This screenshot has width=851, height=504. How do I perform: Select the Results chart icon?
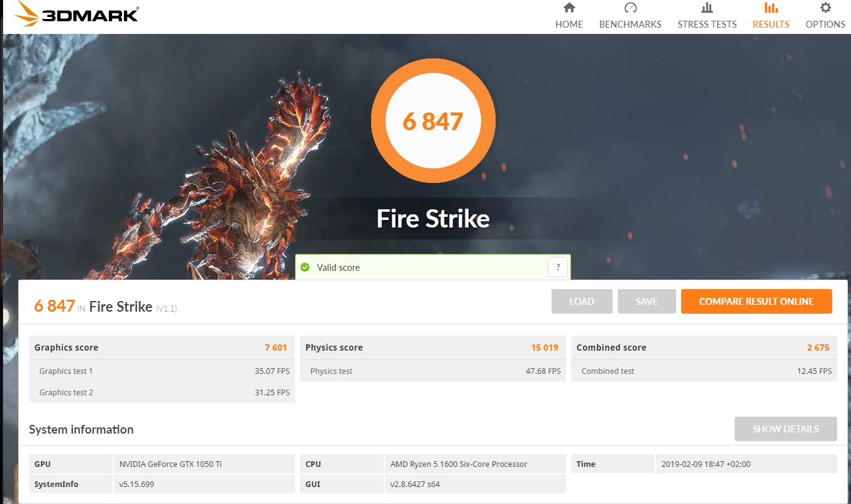pyautogui.click(x=770, y=8)
